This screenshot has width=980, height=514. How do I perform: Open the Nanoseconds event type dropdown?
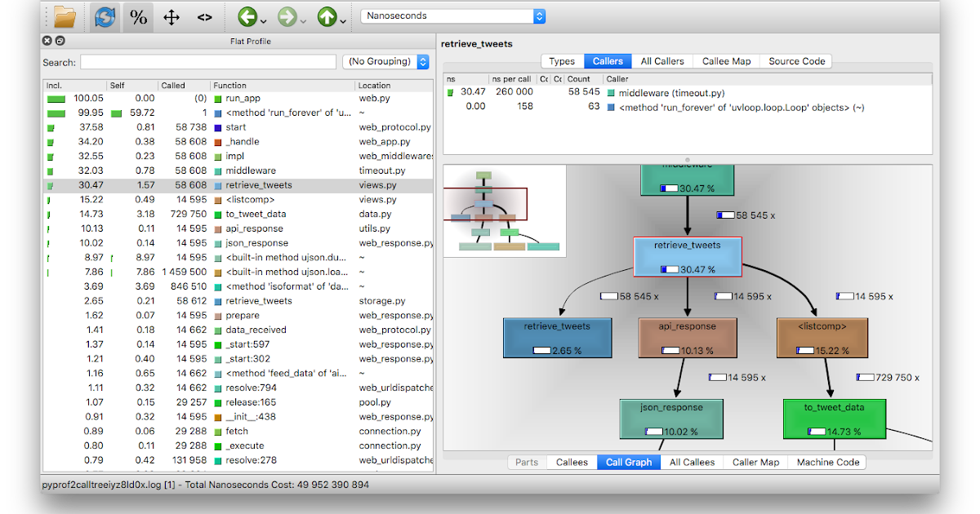tap(452, 16)
